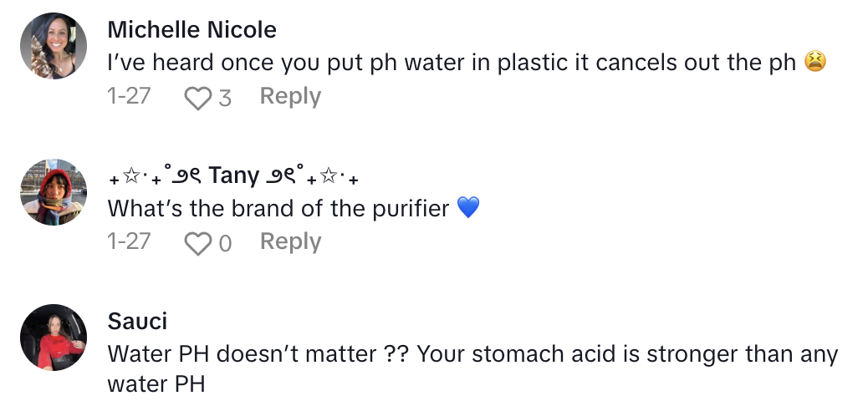The width and height of the screenshot is (868, 401).
Task: Select Michelle's comment text about ph water in plastic
Action: coord(452,63)
